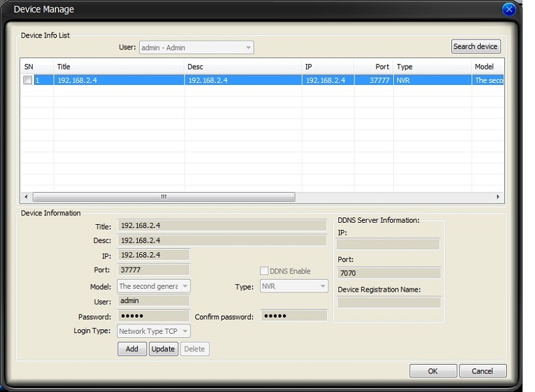Viewport: 535px width, 392px height.
Task: Click the 'The seco' model cell
Action: 488,80
